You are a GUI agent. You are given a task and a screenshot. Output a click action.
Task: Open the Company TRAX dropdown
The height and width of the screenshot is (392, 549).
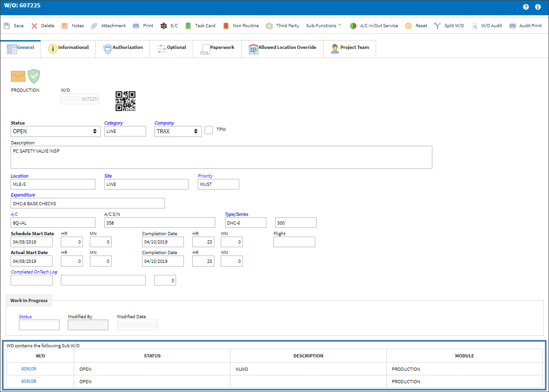[x=178, y=131]
